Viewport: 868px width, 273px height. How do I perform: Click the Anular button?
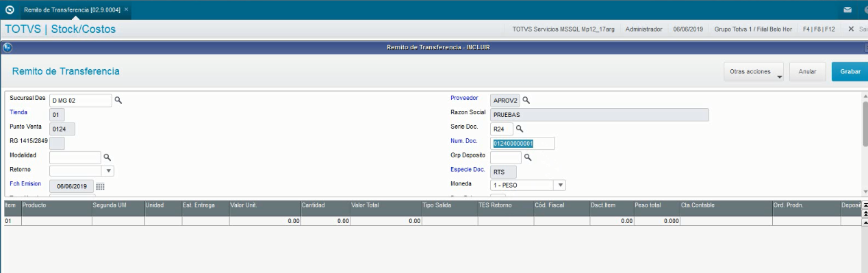tap(807, 71)
